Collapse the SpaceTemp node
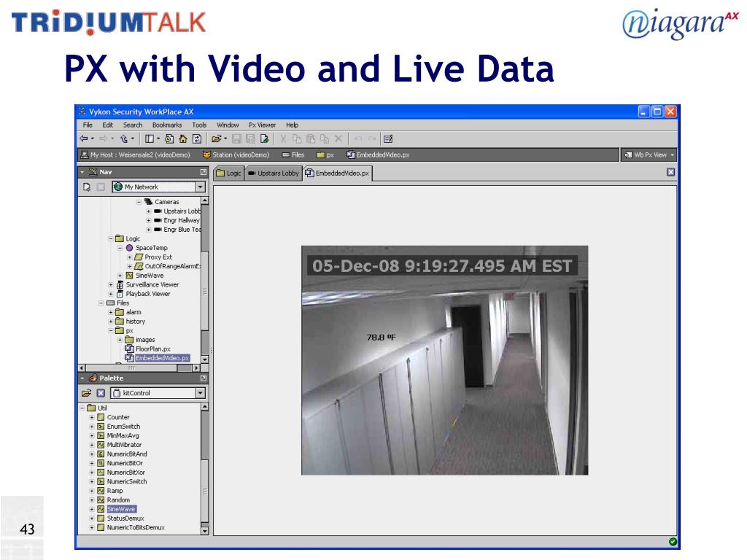Screen dimensions: 747x560 tap(120, 248)
